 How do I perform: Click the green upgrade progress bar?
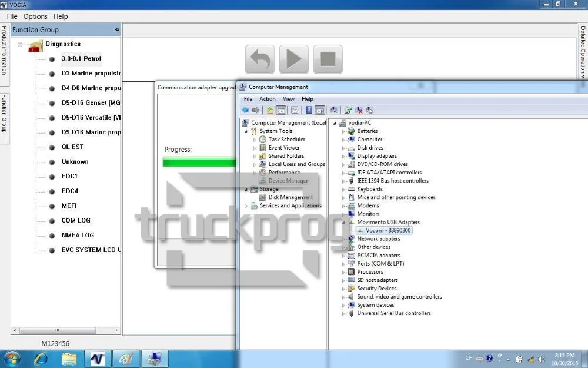click(199, 163)
